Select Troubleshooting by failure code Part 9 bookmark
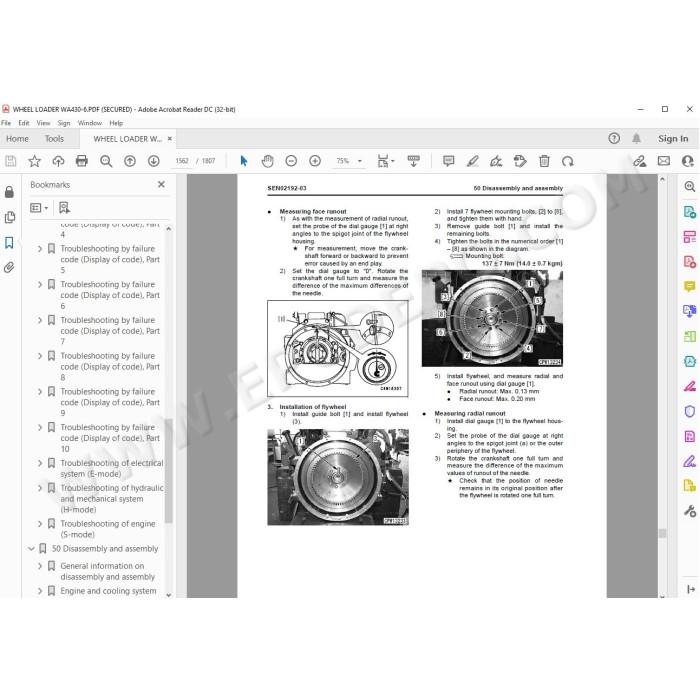 pyautogui.click(x=110, y=402)
